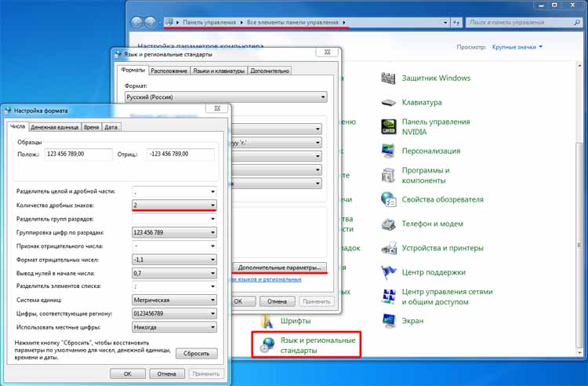The image size is (588, 386).
Task: Click Панель управления breadcrumb in address bar
Action: tap(209, 23)
